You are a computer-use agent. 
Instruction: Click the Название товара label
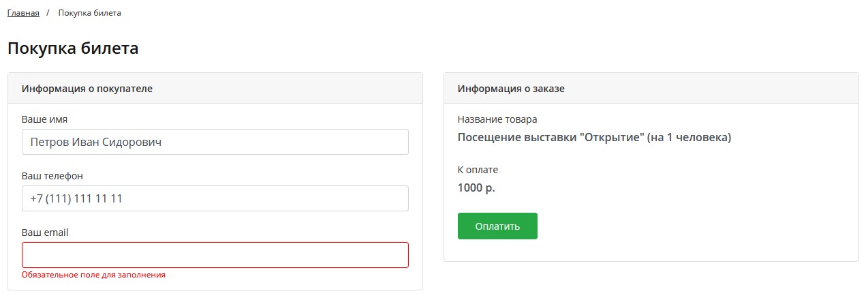(497, 119)
